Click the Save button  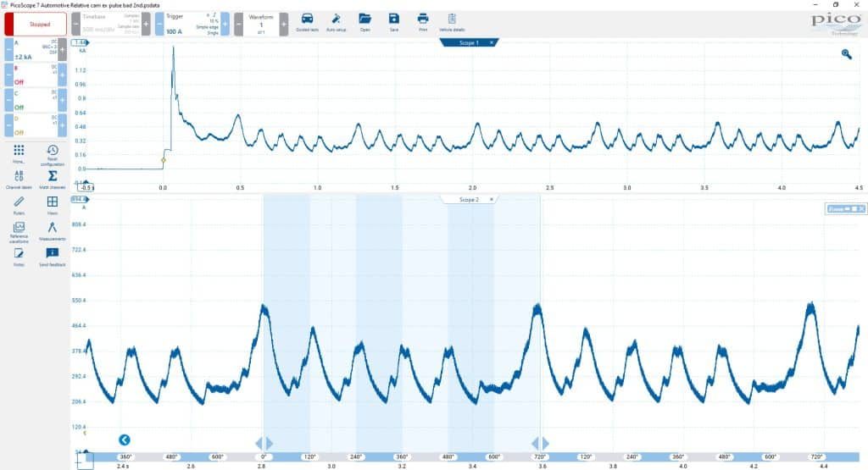click(x=393, y=23)
